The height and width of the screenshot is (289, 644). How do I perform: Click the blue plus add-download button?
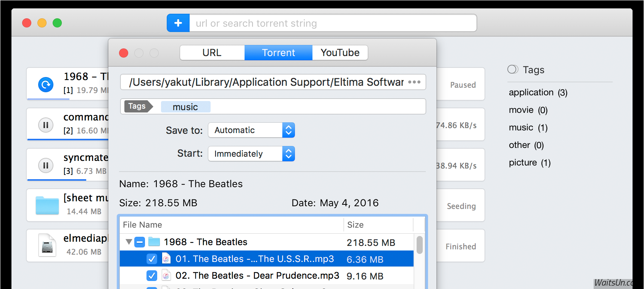pos(178,23)
